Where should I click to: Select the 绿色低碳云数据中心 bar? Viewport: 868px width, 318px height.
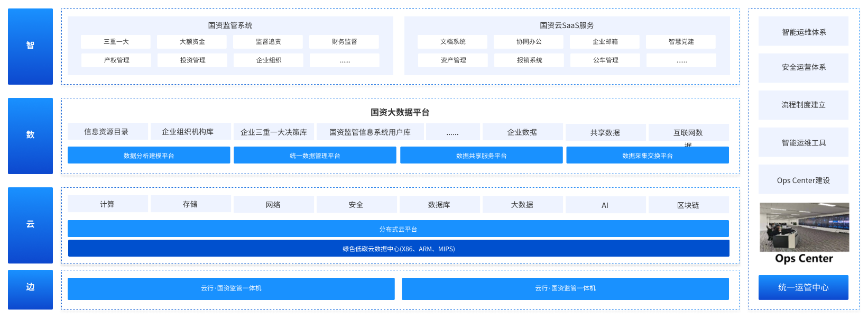[x=398, y=249]
